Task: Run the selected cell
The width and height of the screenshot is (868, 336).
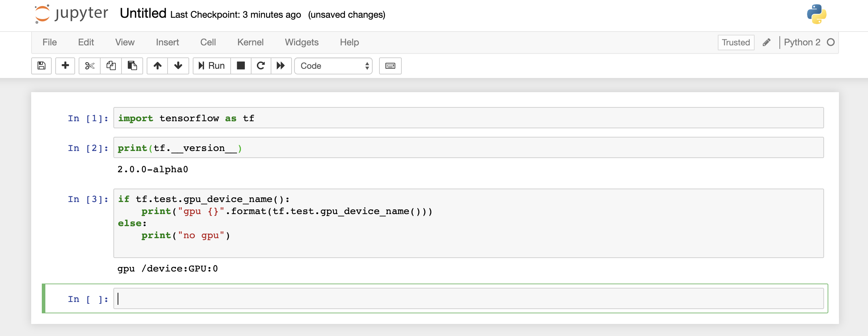Action: pyautogui.click(x=211, y=66)
